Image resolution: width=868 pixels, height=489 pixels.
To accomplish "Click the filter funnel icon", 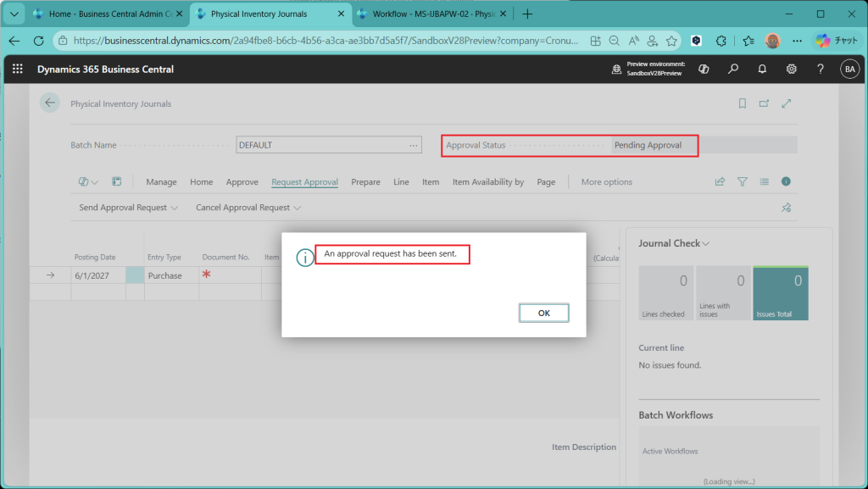I will pos(743,181).
